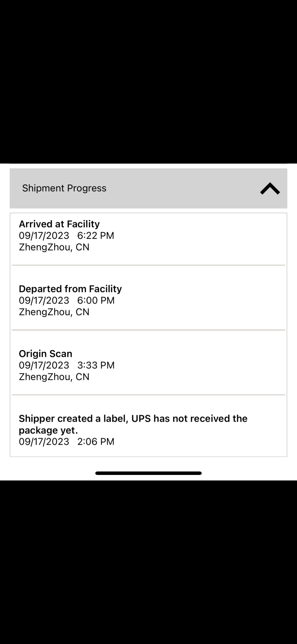Select the Arrived at Facility status title
Viewport: 297px width, 644px height.
click(x=59, y=224)
